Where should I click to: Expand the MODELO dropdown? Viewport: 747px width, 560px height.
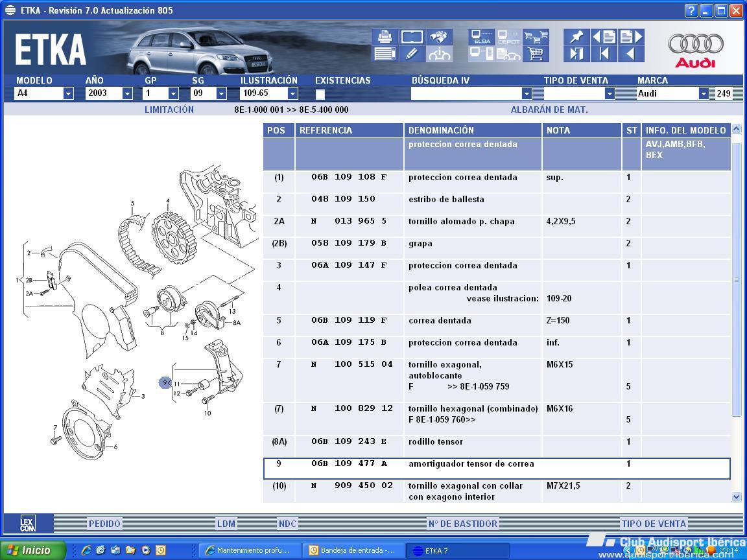pyautogui.click(x=69, y=93)
